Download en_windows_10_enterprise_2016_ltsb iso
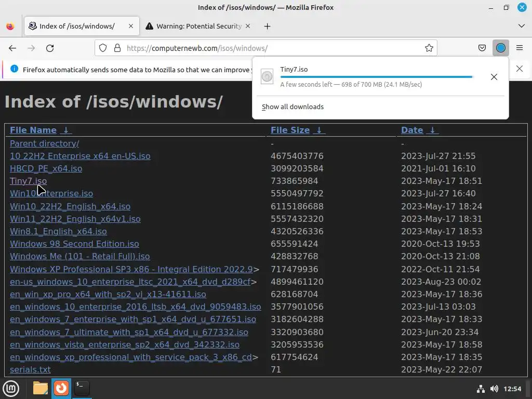This screenshot has width=532, height=399. coord(136,307)
